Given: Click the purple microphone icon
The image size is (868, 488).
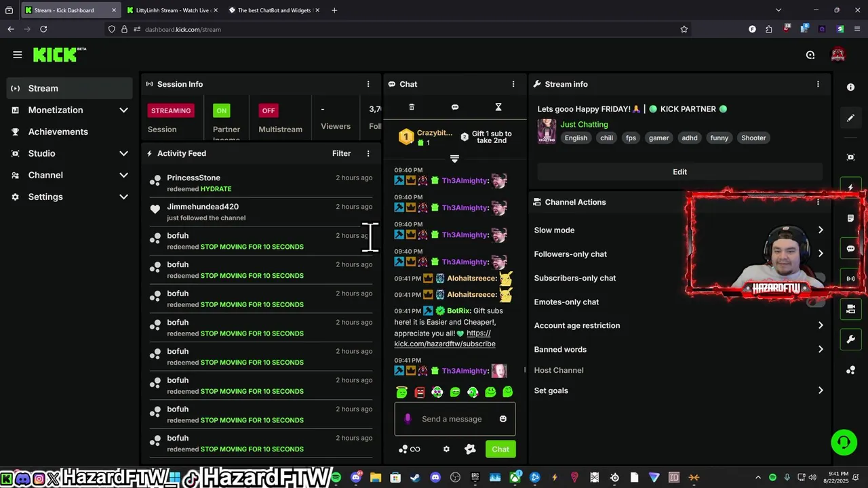Looking at the screenshot, I should point(408,419).
